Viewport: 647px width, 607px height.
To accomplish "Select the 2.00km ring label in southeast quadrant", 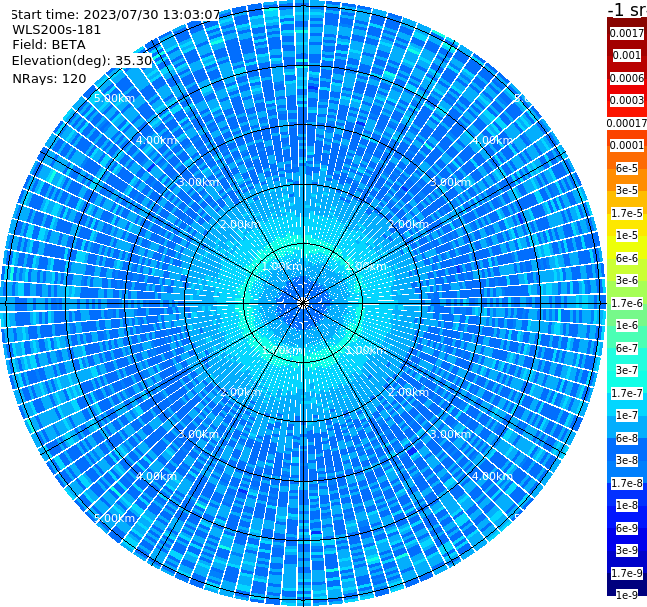I will (x=409, y=392).
